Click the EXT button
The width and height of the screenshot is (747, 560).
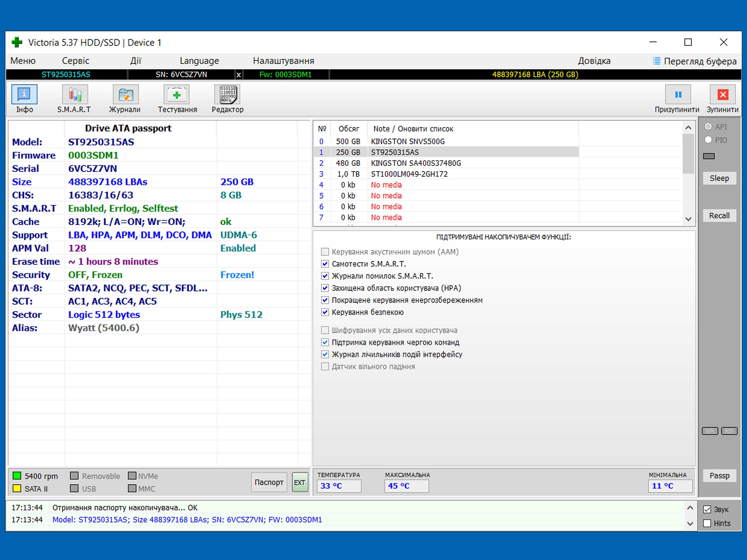pyautogui.click(x=300, y=482)
